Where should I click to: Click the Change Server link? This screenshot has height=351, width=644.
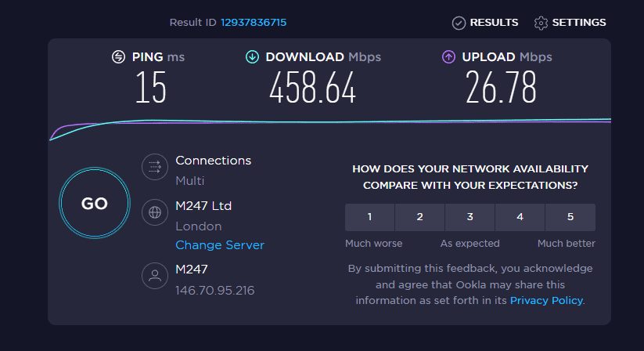(220, 245)
